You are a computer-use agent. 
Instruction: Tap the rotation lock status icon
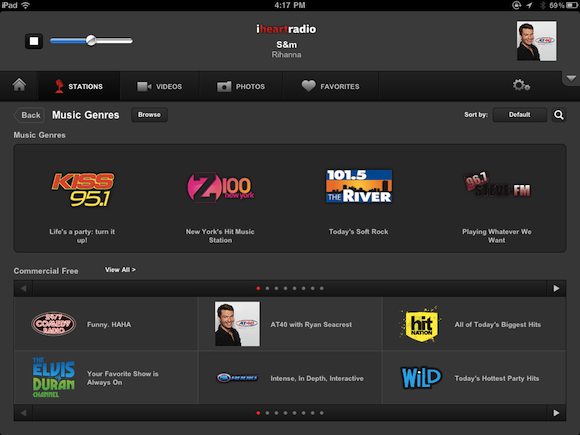tap(516, 5)
